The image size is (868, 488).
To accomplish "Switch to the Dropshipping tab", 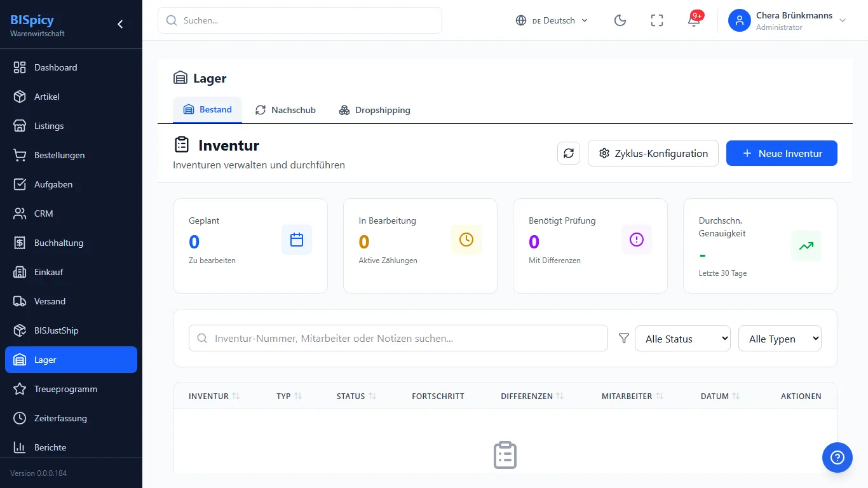I will tap(374, 110).
